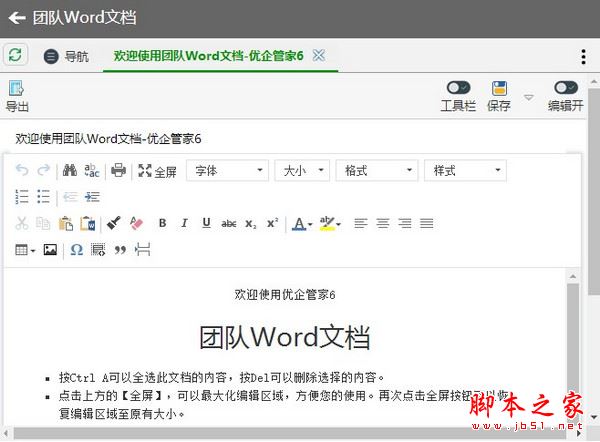This screenshot has height=442, width=600.
Task: Insert a bulleted list
Action: click(x=44, y=197)
